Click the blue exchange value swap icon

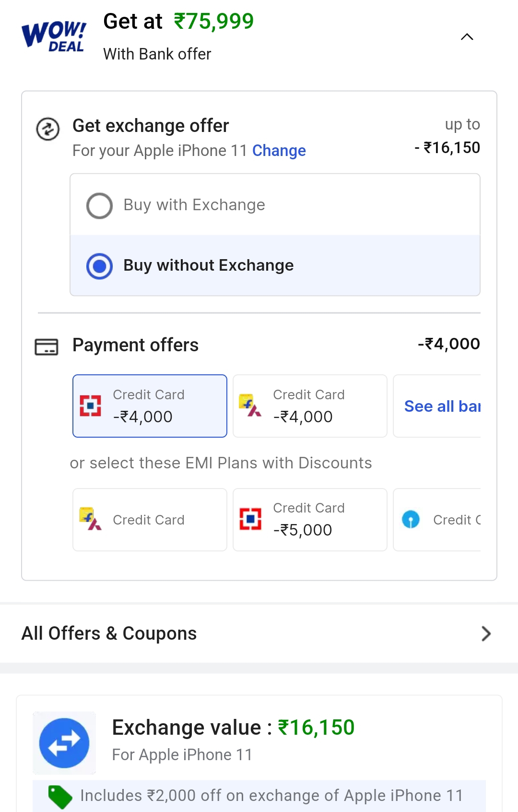[x=64, y=743]
